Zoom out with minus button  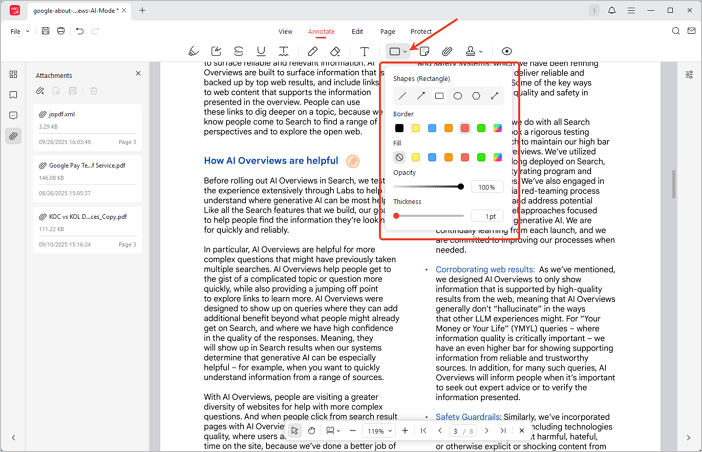click(x=353, y=431)
